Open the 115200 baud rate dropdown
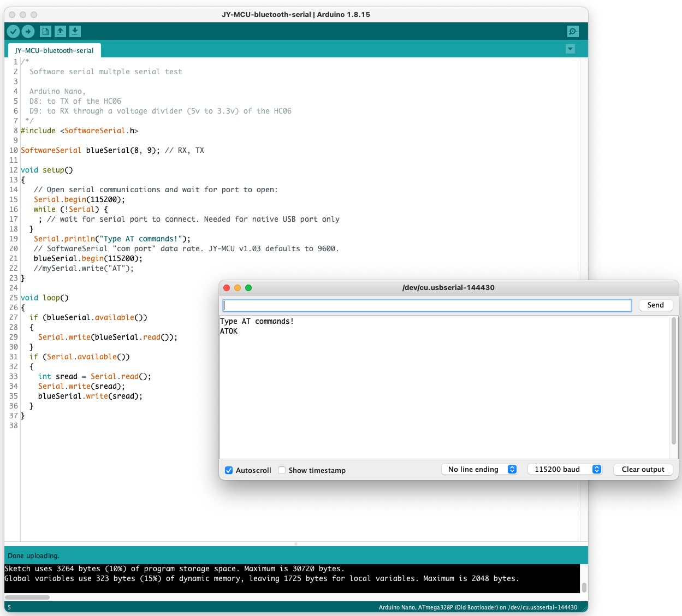 tap(565, 469)
